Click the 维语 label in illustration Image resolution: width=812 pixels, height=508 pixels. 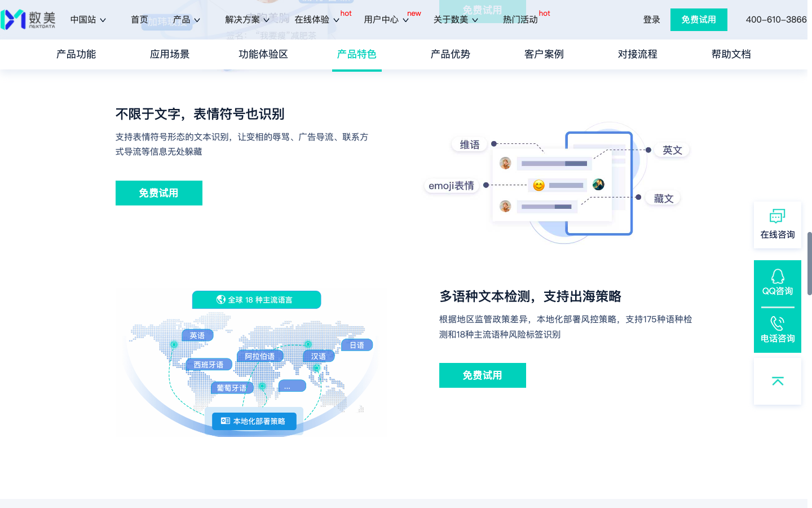pos(470,144)
